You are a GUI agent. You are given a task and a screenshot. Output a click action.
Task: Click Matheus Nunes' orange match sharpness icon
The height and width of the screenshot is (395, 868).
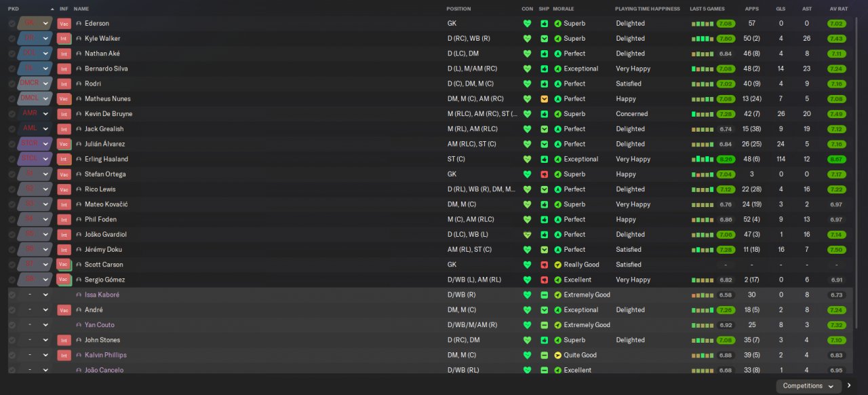point(544,99)
